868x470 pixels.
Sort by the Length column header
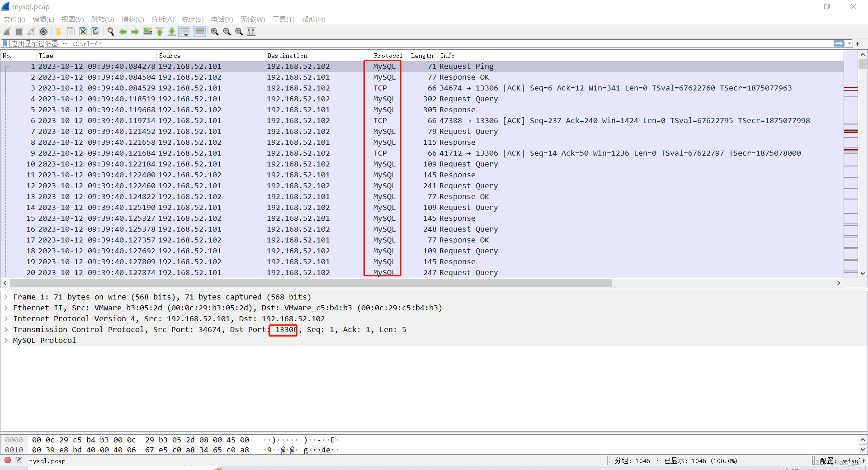(423, 56)
